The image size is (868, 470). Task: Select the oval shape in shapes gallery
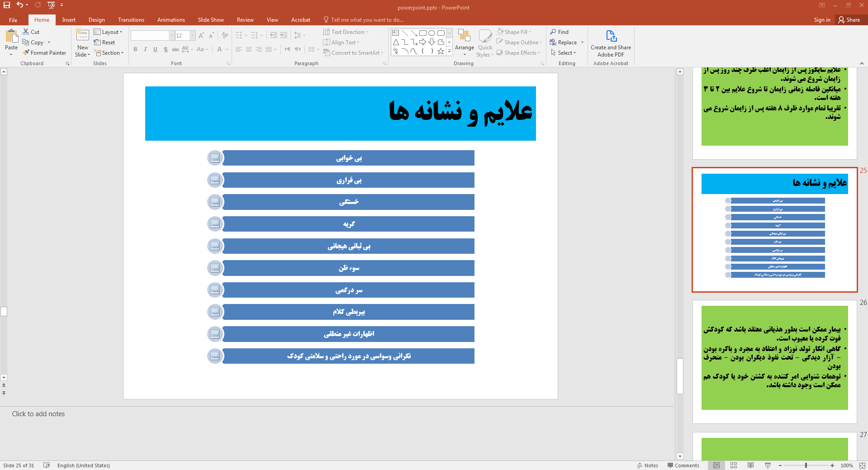point(432,33)
